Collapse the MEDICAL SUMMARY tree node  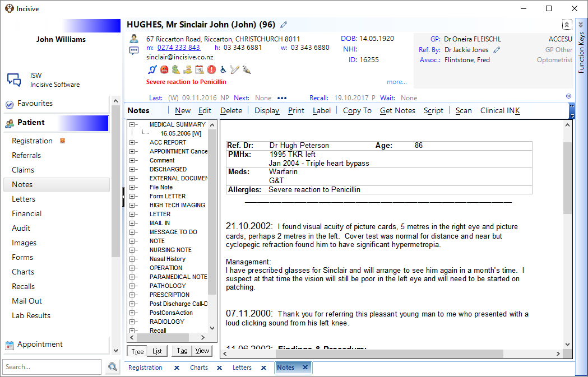(132, 124)
